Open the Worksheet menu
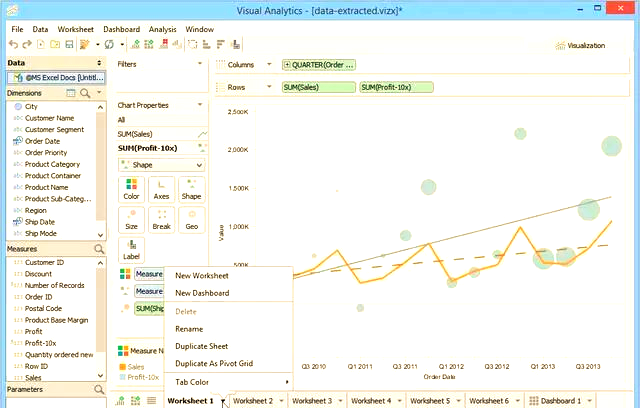The height and width of the screenshot is (408, 640). click(x=76, y=29)
